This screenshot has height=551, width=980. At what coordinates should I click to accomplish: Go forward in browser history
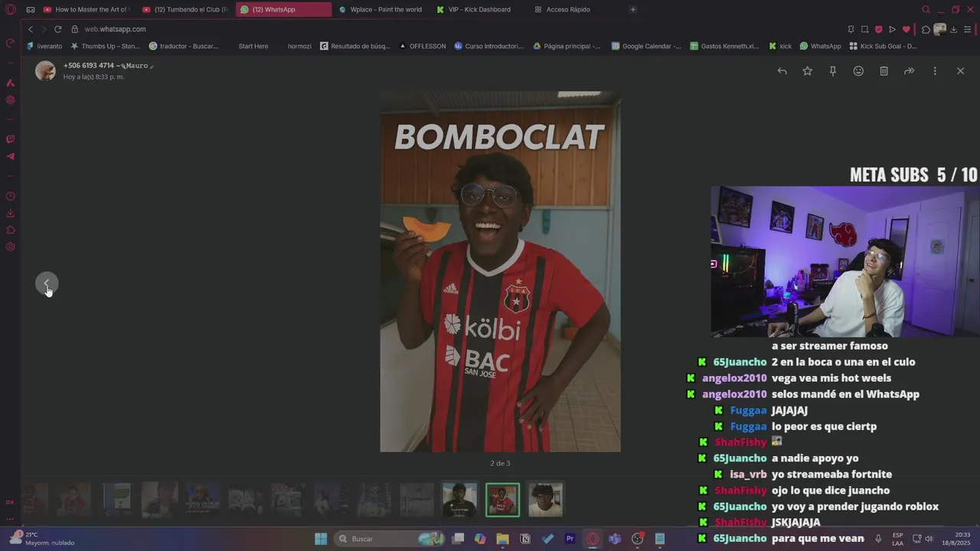pyautogui.click(x=44, y=29)
